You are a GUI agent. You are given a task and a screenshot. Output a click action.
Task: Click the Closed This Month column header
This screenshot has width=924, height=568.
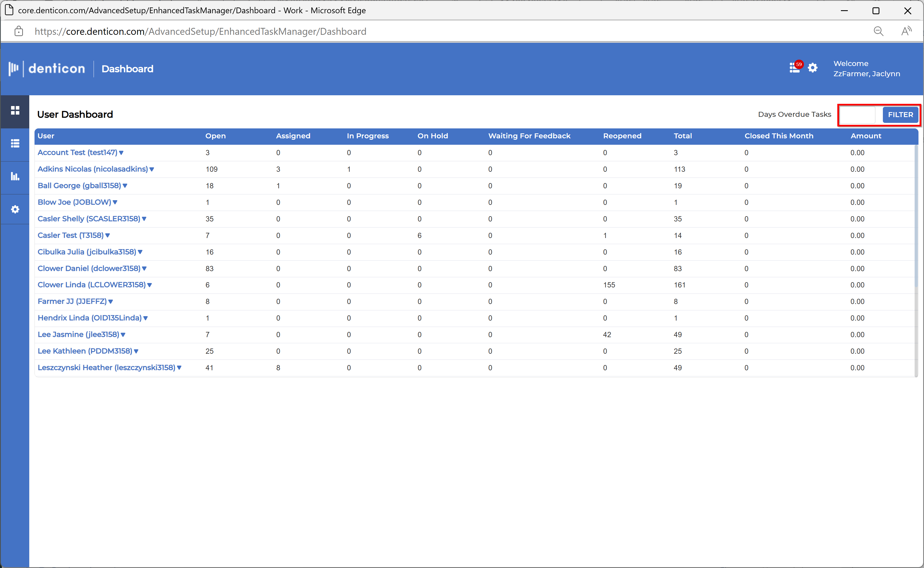click(x=779, y=136)
